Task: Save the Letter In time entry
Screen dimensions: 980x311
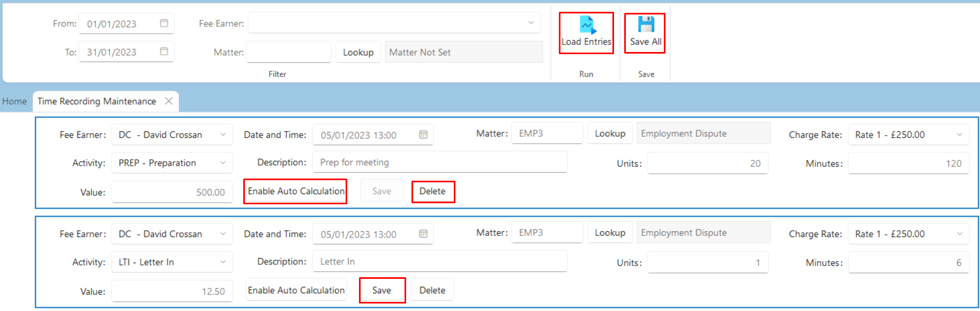Action: click(382, 290)
